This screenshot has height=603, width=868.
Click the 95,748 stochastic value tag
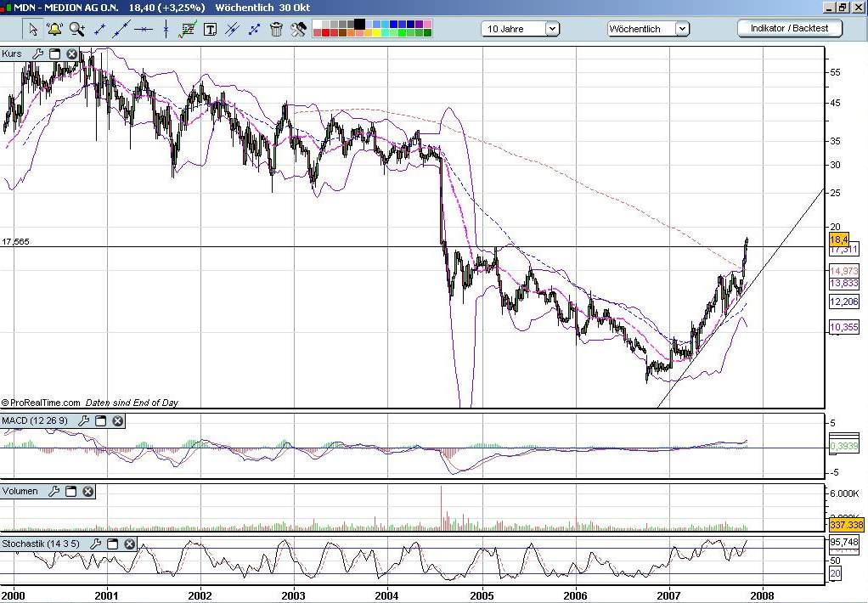point(843,542)
